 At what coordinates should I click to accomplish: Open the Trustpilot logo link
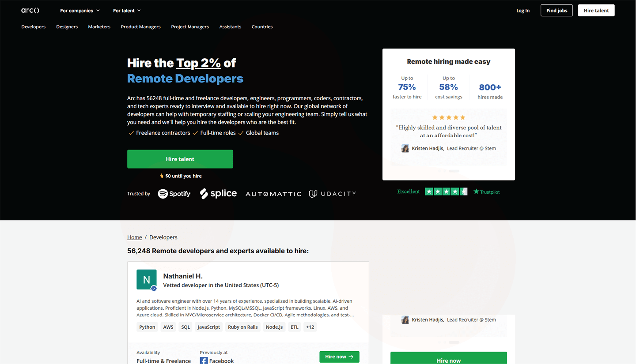pyautogui.click(x=487, y=191)
